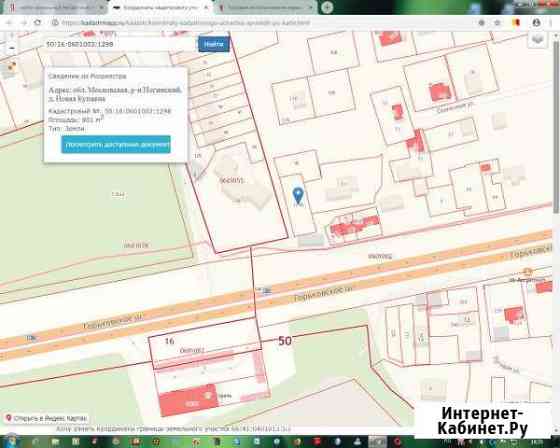
Task: Go back to the previous browser page
Action: pos(9,23)
